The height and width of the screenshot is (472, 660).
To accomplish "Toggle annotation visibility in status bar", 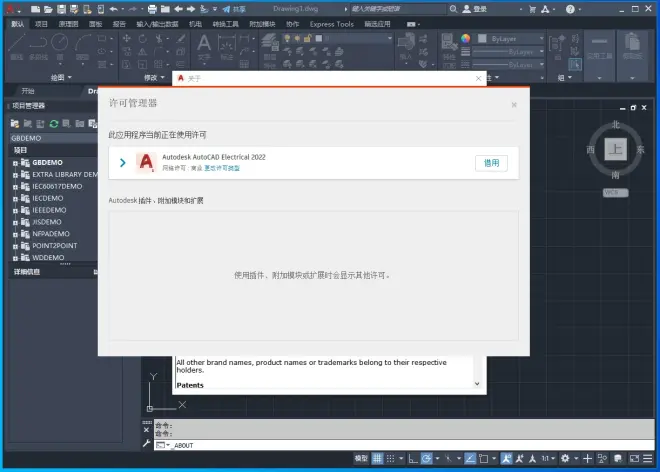I will pos(506,459).
